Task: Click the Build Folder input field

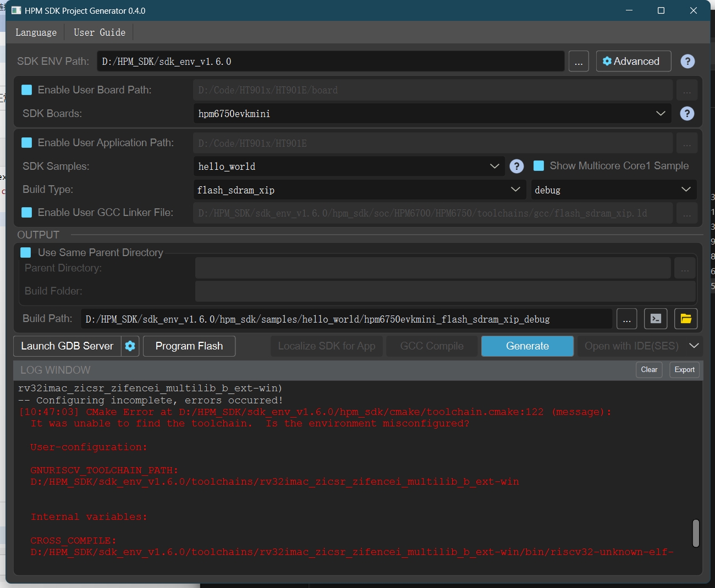Action: (x=446, y=291)
